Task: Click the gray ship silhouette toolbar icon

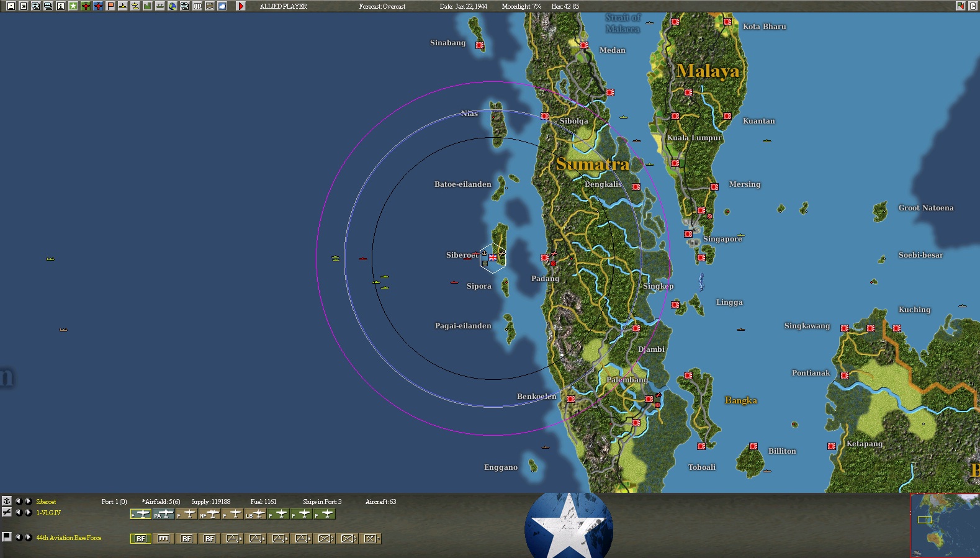Action: coord(160,6)
